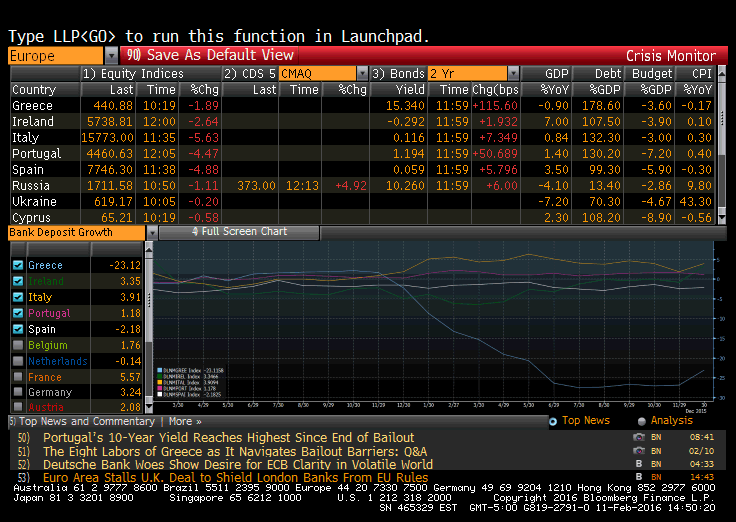The image size is (736, 522).
Task: Open Deutsche Bank Woes headline
Action: point(238,465)
